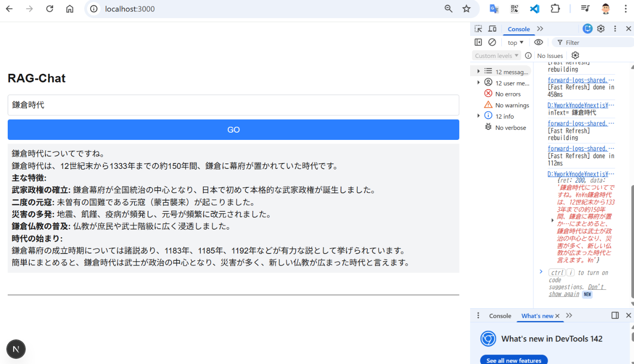Viewport: 634px width, 364px height.
Task: Toggle the console sidebar panel
Action: pos(478,42)
